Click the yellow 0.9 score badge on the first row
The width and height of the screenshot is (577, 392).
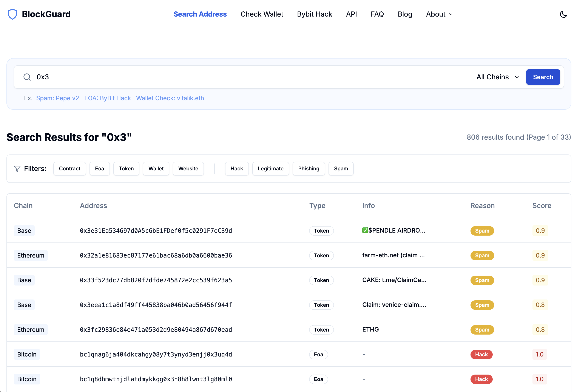pyautogui.click(x=540, y=230)
